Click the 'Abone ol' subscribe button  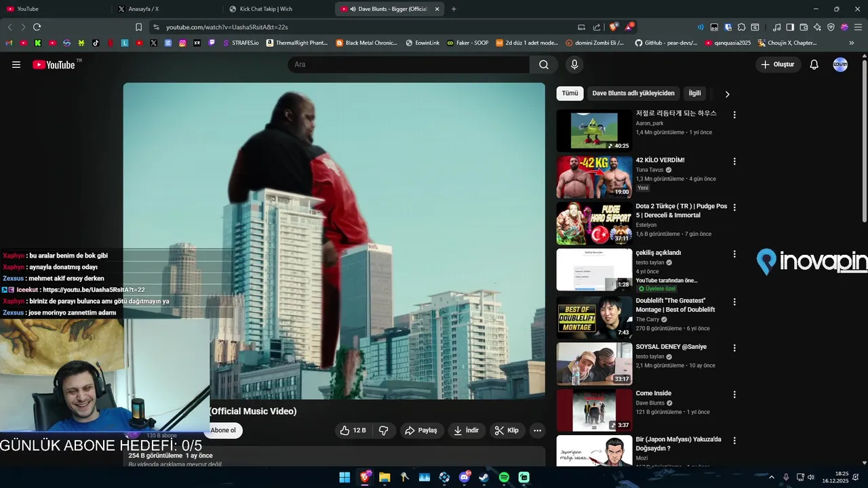coord(224,430)
